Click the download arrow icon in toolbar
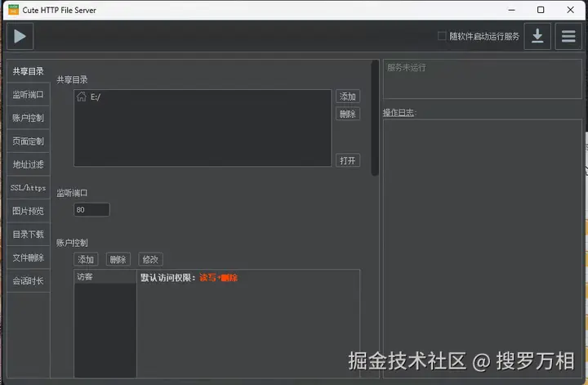The width and height of the screenshot is (588, 385). click(537, 37)
